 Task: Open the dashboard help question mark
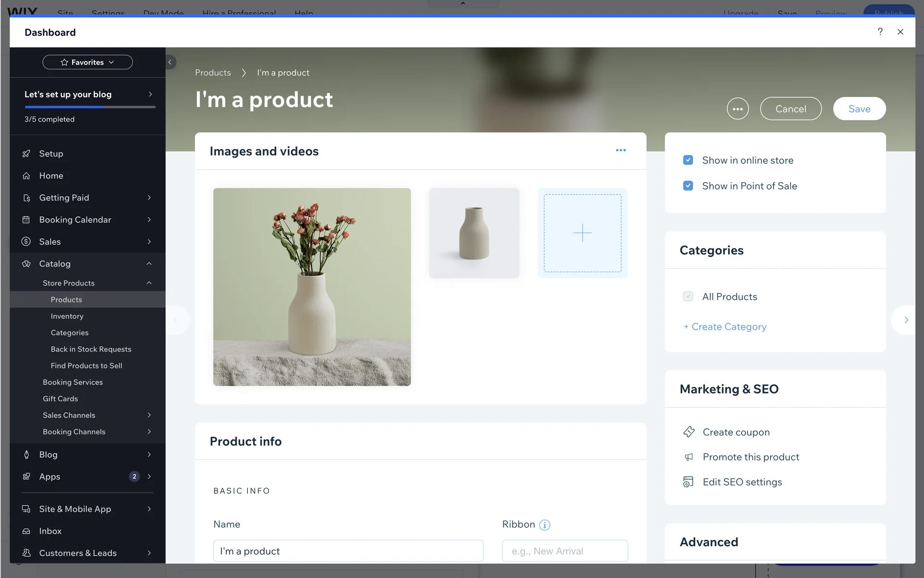click(x=880, y=32)
